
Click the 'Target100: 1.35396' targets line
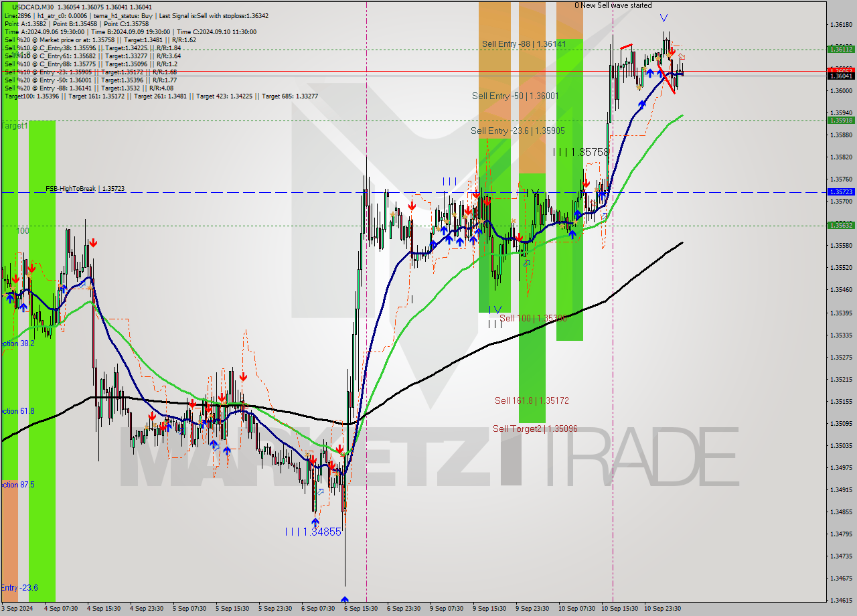(x=161, y=96)
